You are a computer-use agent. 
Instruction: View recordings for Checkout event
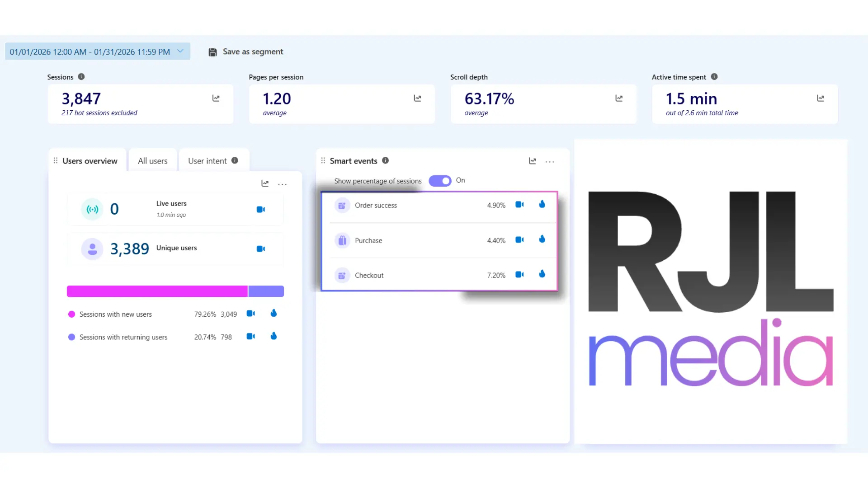[x=519, y=275]
